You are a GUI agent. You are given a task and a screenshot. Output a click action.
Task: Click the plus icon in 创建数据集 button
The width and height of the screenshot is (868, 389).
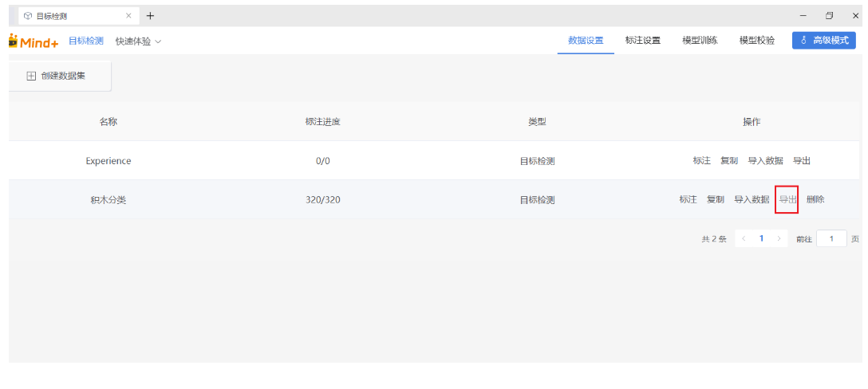click(x=31, y=76)
